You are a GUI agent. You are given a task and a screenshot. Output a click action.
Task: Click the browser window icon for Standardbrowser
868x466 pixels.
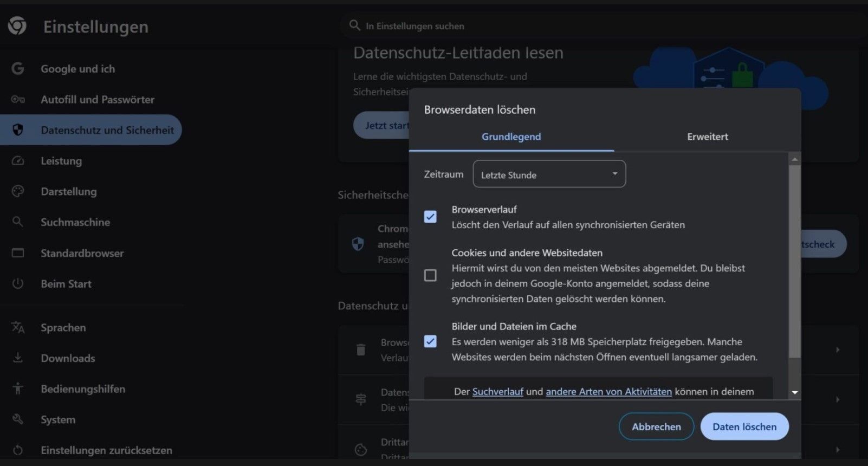[x=18, y=253]
